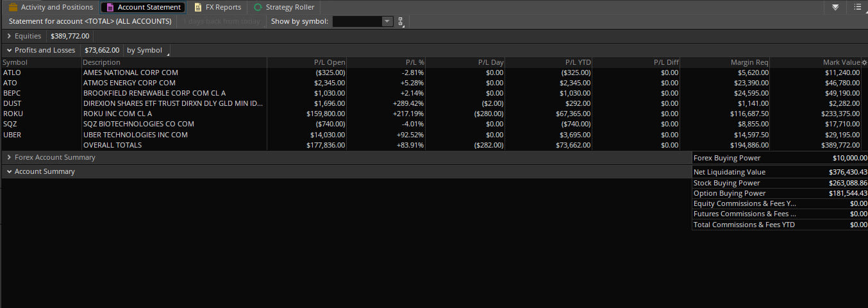The height and width of the screenshot is (308, 868).
Task: Click DUST P/L % value +289.42%
Action: click(408, 103)
